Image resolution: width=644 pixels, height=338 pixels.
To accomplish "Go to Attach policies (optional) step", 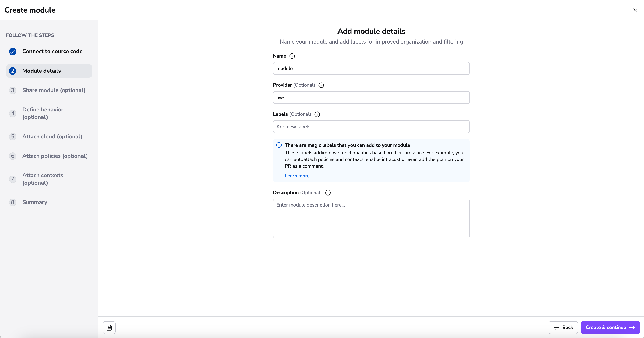I will (x=55, y=156).
